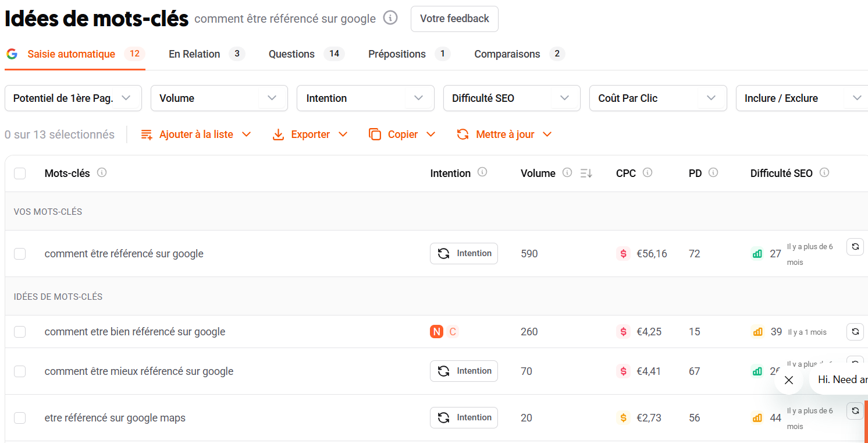Image resolution: width=868 pixels, height=443 pixels.
Task: Close the chat widget popup
Action: (788, 380)
